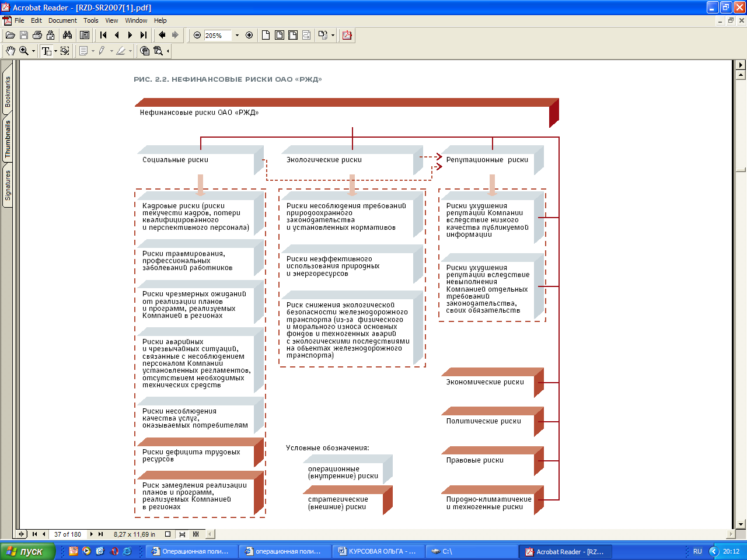Image resolution: width=747 pixels, height=560 pixels.
Task: Click the navigation pane splitter button in status bar
Action: pyautogui.click(x=21, y=534)
